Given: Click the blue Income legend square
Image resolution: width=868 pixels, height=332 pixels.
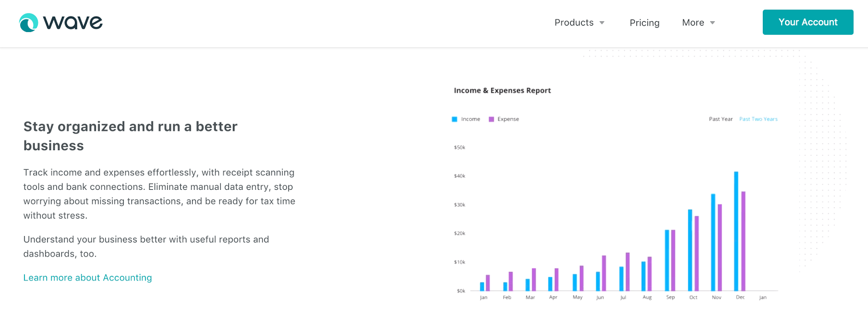Looking at the screenshot, I should pyautogui.click(x=455, y=119).
